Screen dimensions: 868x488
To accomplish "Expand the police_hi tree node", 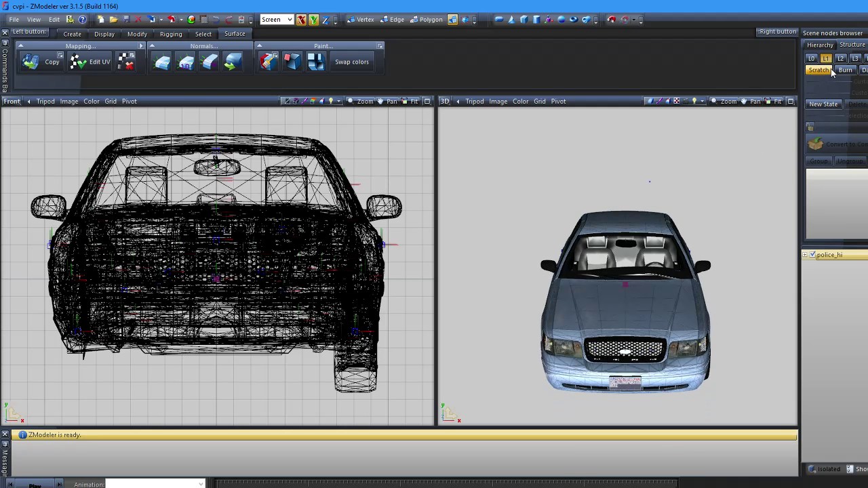I will 805,255.
